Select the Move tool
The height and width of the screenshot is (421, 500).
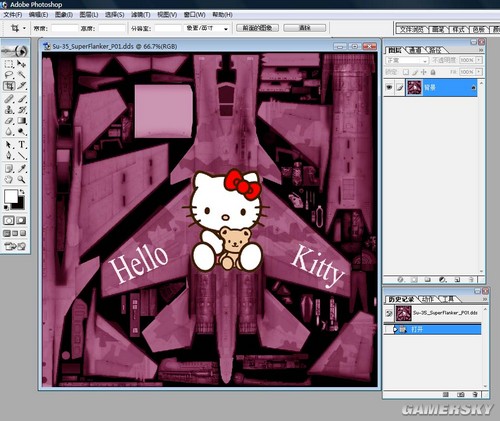(x=22, y=64)
